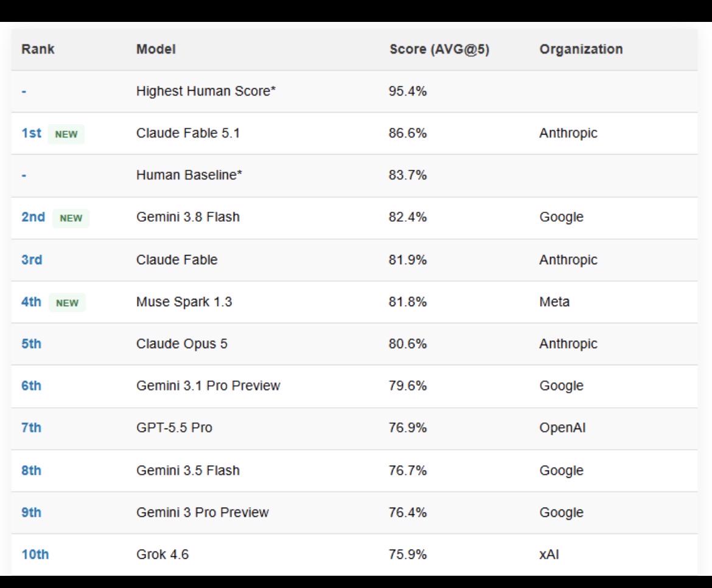The height and width of the screenshot is (588, 712).
Task: Select the Grok 4.6 model entry
Action: click(x=162, y=555)
